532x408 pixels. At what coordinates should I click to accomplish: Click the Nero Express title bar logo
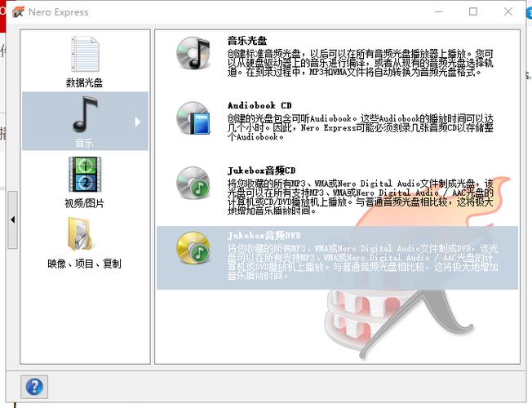point(18,12)
